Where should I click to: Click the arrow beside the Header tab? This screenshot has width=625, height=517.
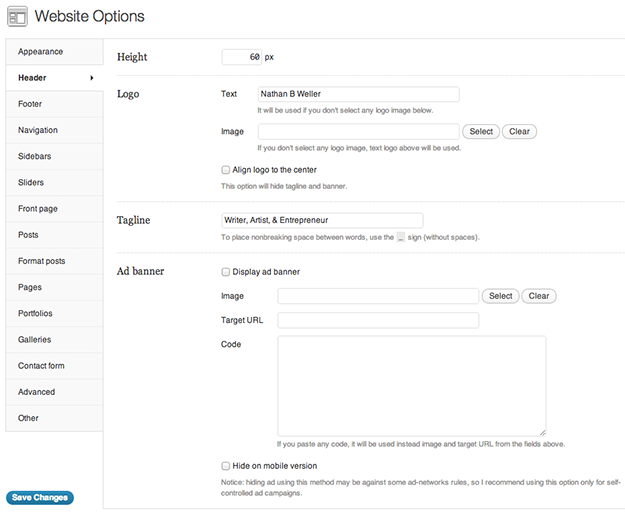pyautogui.click(x=92, y=78)
